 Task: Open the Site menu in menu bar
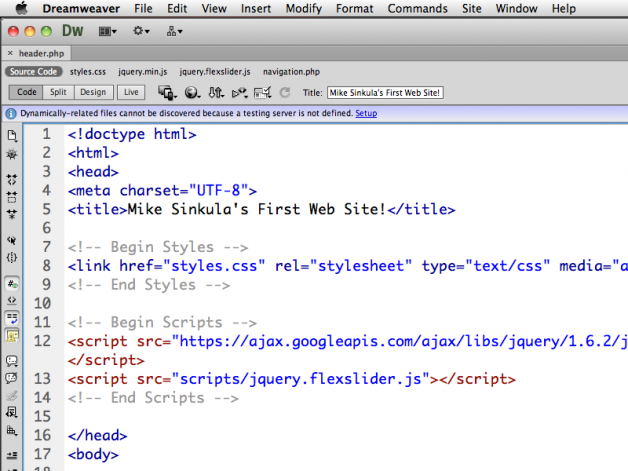click(x=471, y=8)
